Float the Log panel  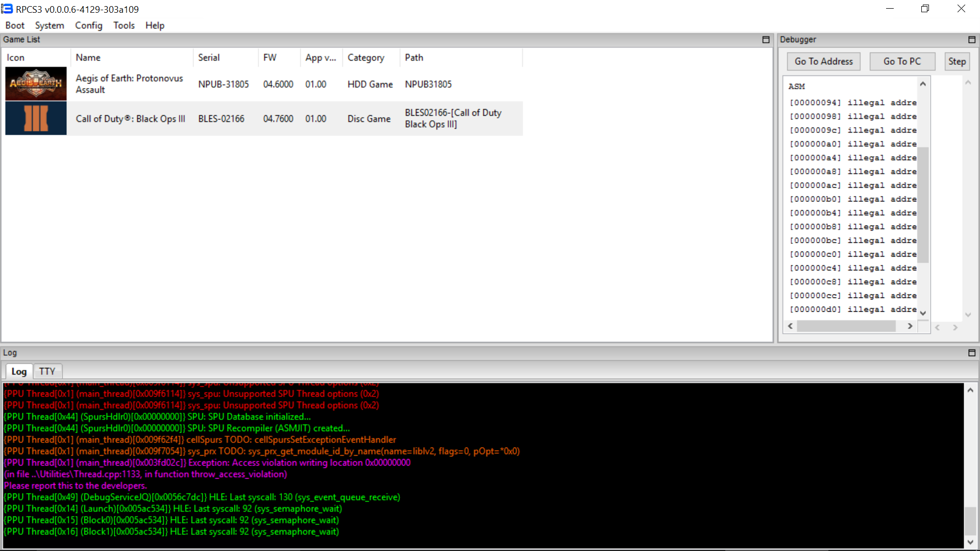[971, 353]
